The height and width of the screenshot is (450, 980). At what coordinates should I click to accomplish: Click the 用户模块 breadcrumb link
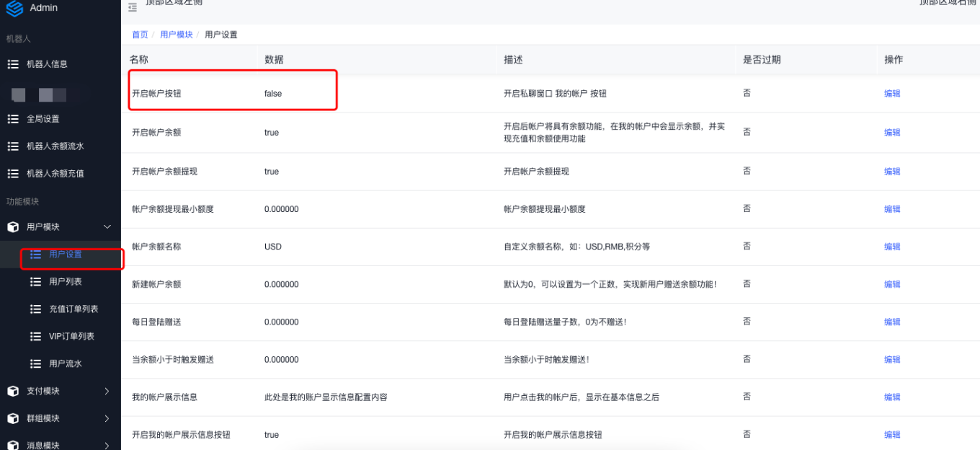(x=177, y=35)
